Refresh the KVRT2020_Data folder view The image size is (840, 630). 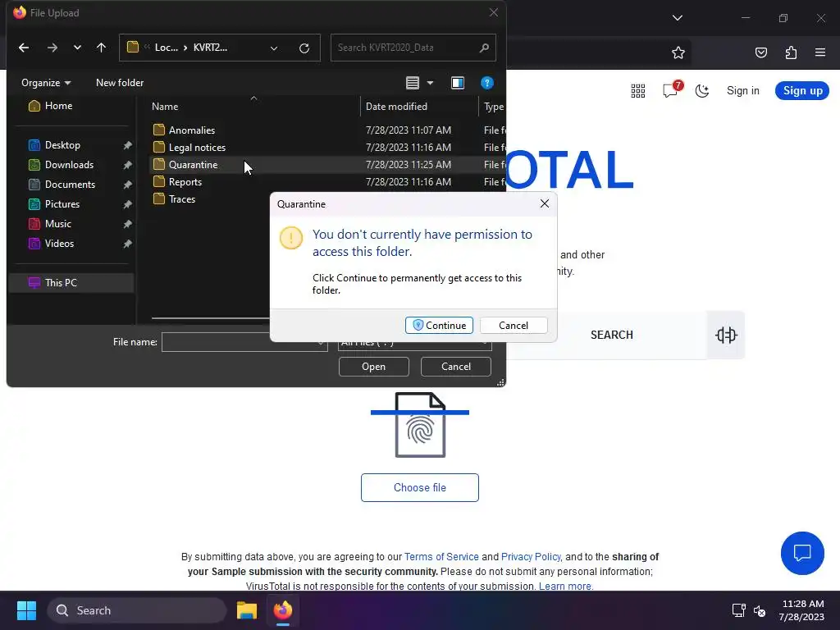pyautogui.click(x=304, y=48)
